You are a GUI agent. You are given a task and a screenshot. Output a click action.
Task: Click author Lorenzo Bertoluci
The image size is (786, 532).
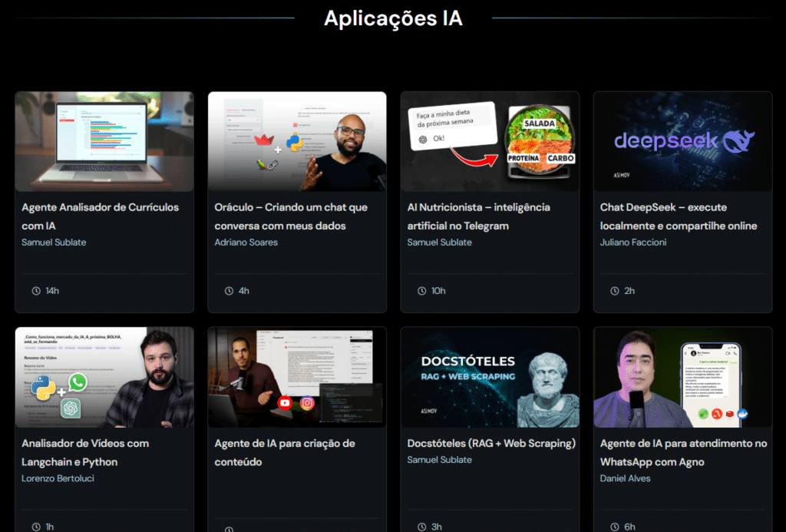pyautogui.click(x=56, y=478)
